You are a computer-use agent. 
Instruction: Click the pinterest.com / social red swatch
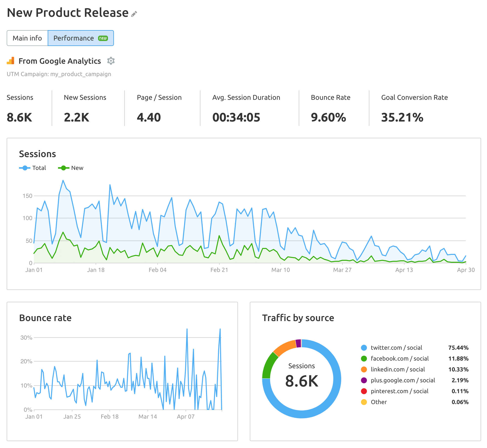point(364,391)
